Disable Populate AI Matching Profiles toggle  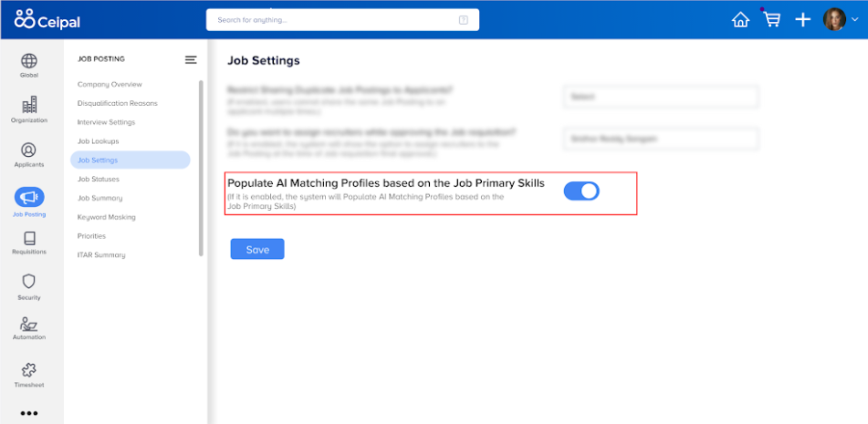point(581,191)
